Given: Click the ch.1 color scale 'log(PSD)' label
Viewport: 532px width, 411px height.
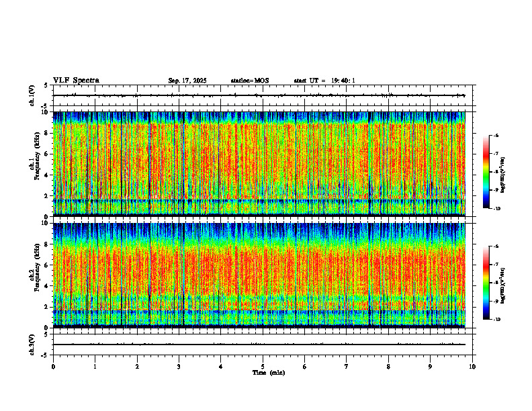Looking at the screenshot, I should point(504,175).
